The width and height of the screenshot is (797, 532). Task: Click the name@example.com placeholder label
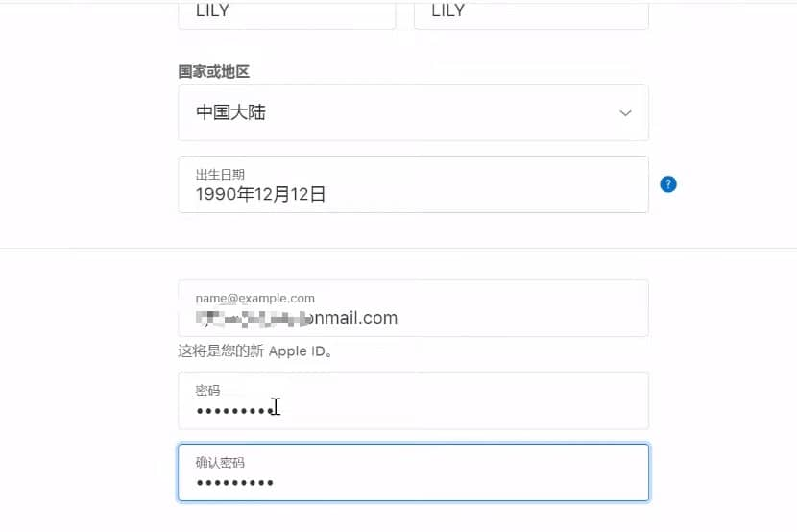[x=255, y=299]
